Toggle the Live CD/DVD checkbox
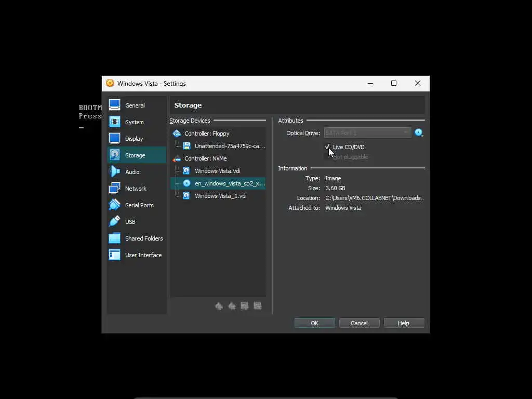 tap(327, 147)
